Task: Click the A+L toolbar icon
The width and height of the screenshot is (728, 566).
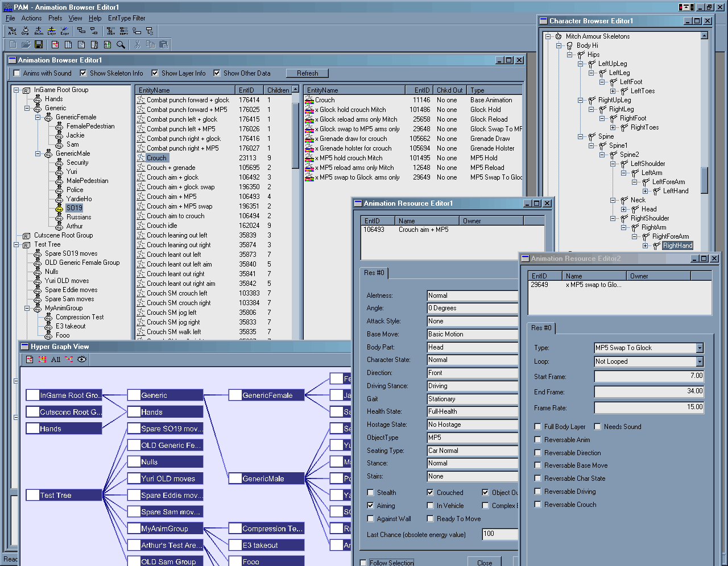Action: point(12,31)
